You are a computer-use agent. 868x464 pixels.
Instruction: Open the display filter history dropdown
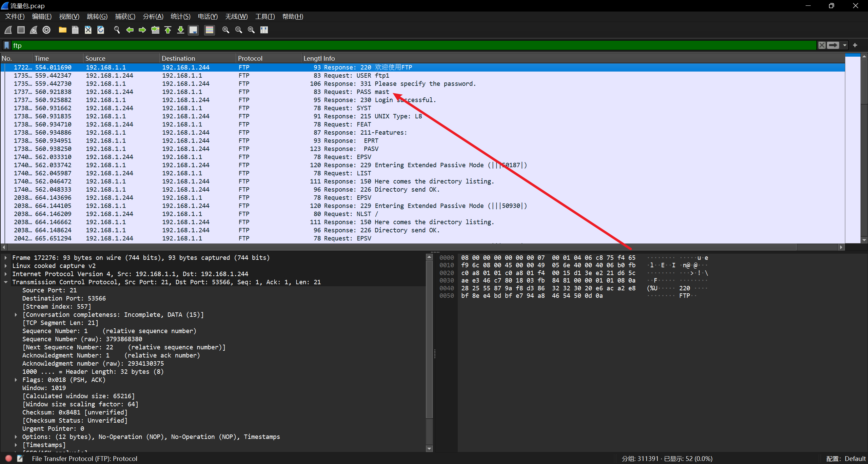click(x=845, y=45)
